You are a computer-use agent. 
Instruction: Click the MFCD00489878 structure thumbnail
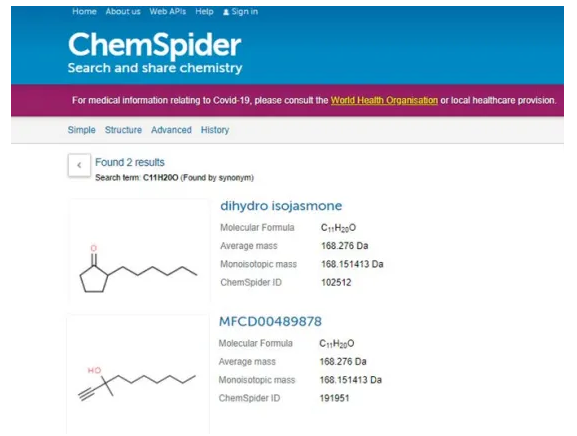(138, 375)
